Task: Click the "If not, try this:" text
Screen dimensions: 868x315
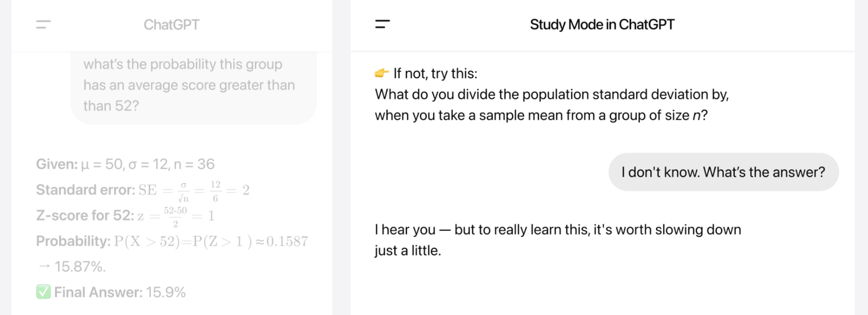Action: tap(435, 74)
